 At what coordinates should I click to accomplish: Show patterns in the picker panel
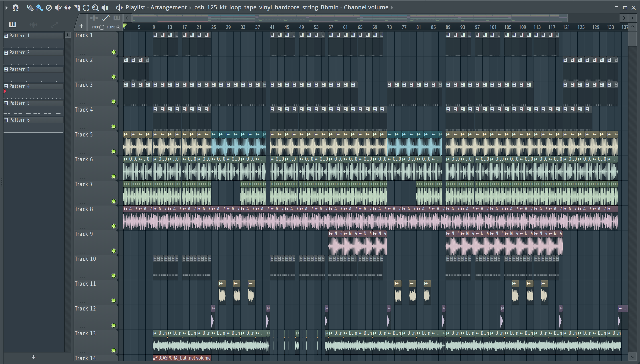tap(12, 24)
